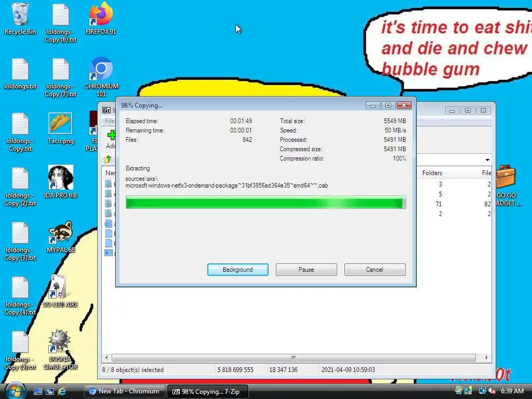Viewport: 532px width, 399px height.
Task: Open the Recycle Bin desktop icon
Action: (x=20, y=19)
